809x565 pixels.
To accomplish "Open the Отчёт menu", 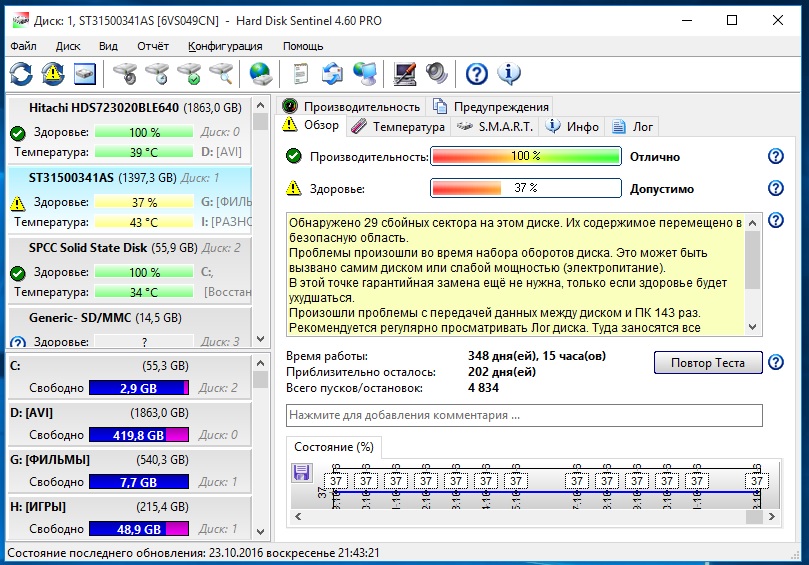I will click(x=153, y=46).
